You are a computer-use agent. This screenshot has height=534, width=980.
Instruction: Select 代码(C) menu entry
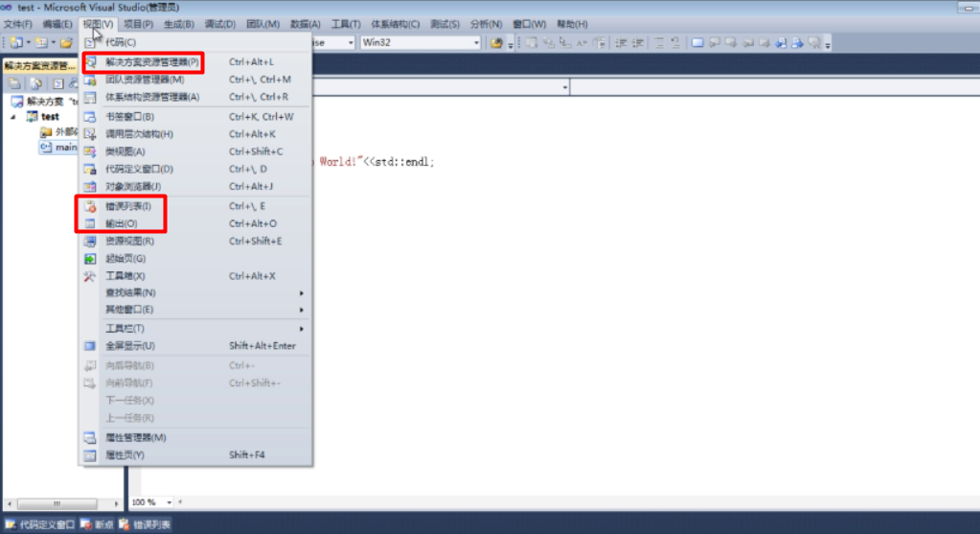pyautogui.click(x=195, y=42)
